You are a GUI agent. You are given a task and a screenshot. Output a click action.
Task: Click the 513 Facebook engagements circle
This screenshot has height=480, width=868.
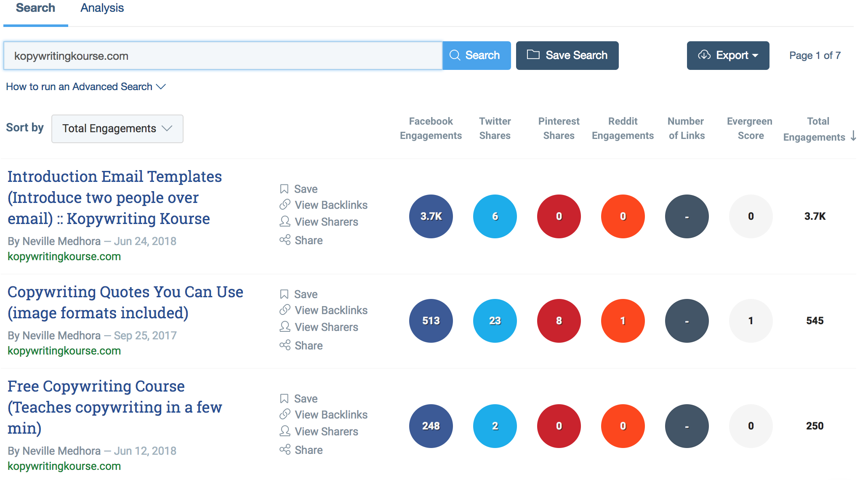[x=431, y=321]
